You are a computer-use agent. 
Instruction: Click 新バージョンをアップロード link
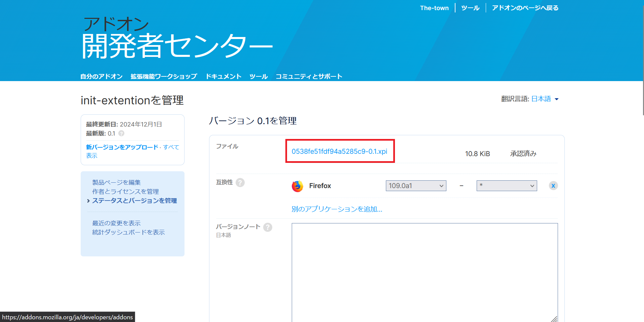[122, 147]
